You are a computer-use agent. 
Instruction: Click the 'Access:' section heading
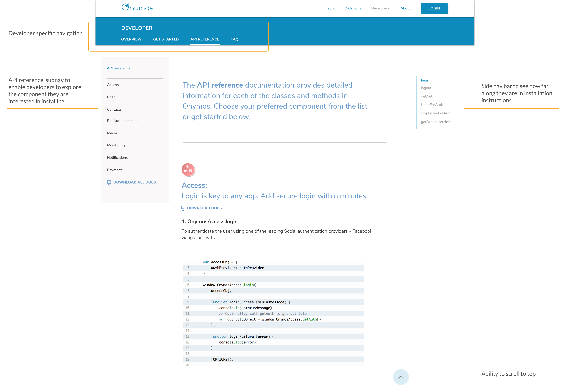point(194,185)
